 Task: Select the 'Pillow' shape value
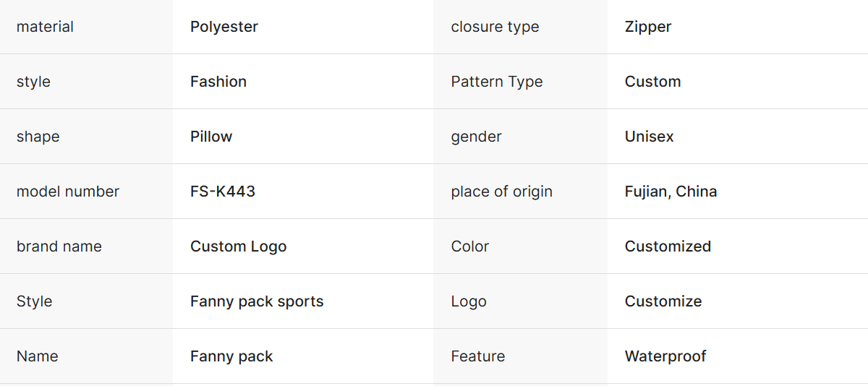211,137
